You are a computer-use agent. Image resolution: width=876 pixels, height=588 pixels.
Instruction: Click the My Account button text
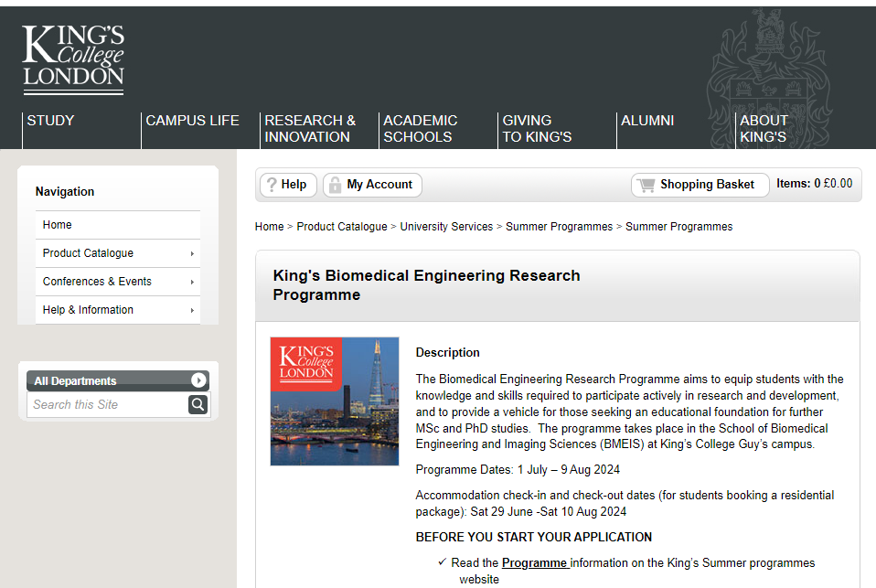pos(379,185)
